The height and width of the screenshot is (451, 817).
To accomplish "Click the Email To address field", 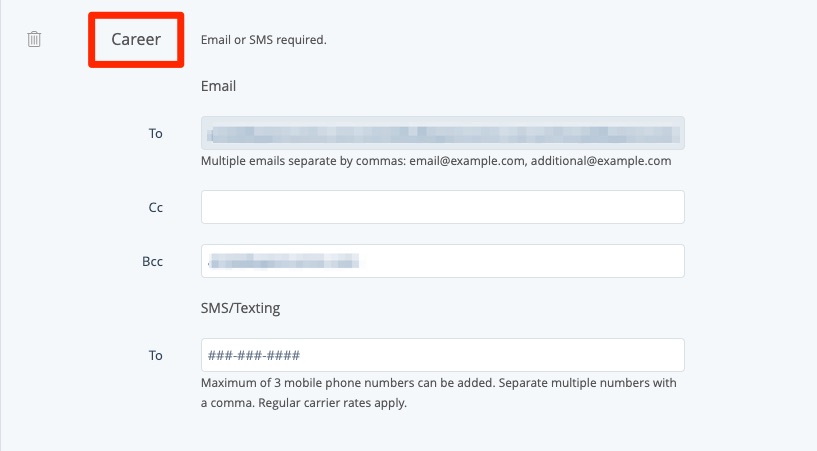I will click(442, 133).
